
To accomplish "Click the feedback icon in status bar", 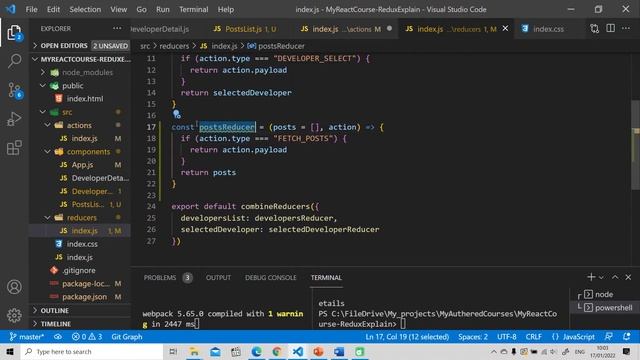I will [x=609, y=337].
